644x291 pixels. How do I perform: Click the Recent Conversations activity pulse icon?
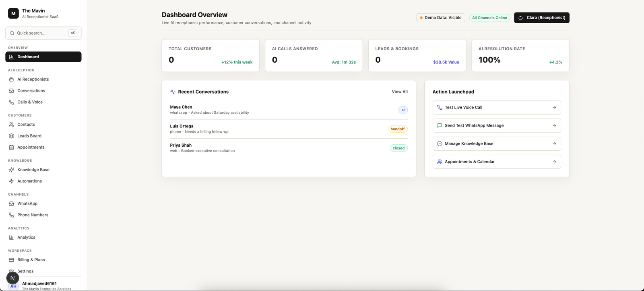pos(173,92)
